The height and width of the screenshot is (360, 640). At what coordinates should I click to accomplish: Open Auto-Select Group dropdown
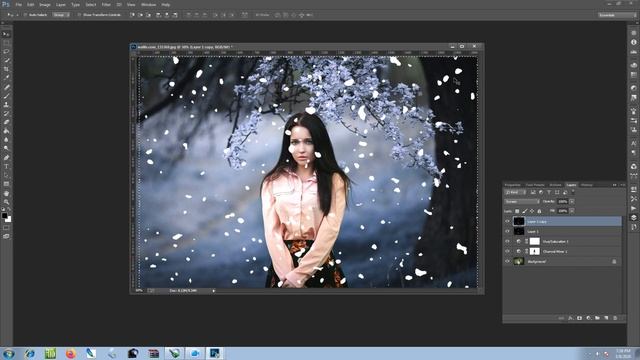(x=61, y=15)
